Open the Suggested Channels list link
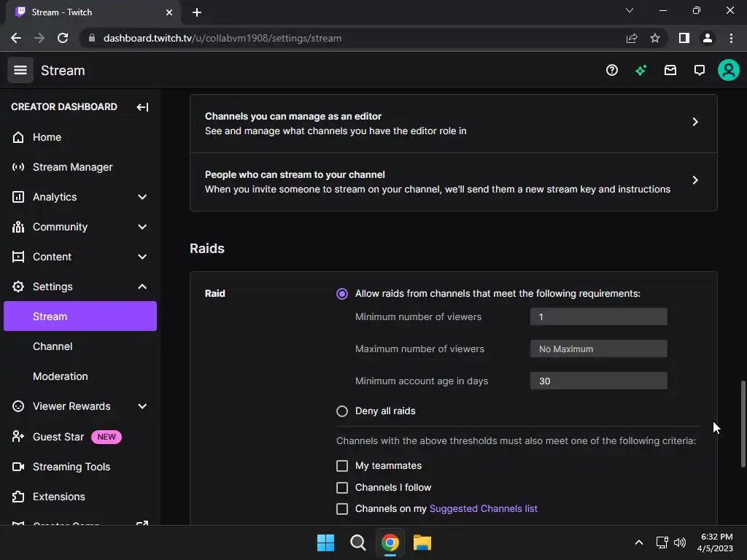Screen dimensions: 747x560 (483, 508)
